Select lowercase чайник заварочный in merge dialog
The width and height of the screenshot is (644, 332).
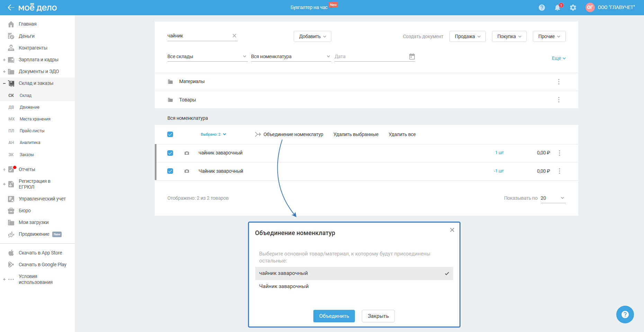354,273
